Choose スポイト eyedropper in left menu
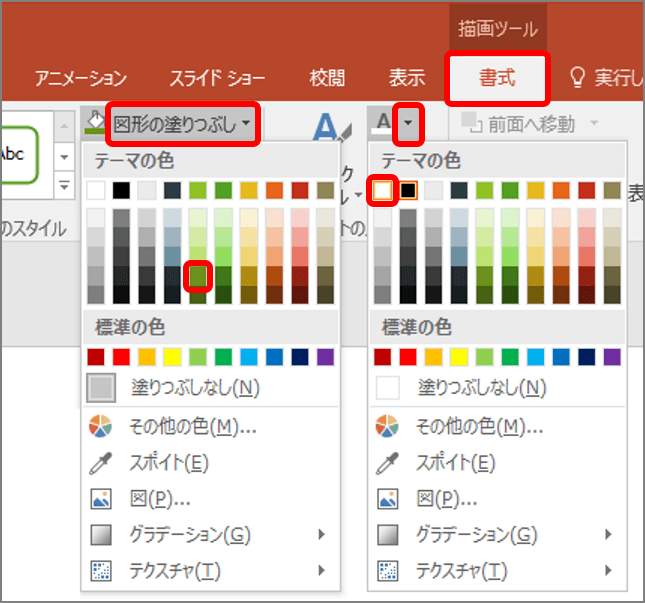 point(211,463)
